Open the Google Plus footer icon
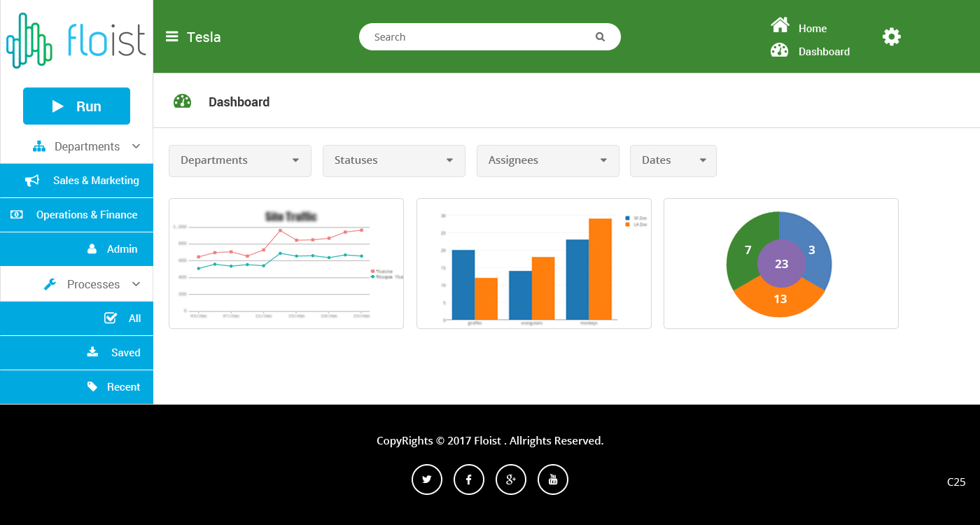The height and width of the screenshot is (525, 980). tap(511, 479)
